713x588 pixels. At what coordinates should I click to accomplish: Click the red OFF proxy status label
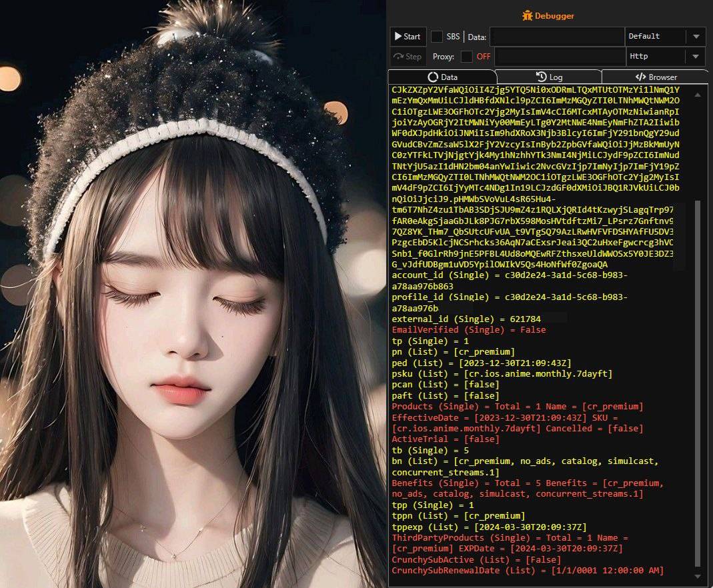coord(484,57)
